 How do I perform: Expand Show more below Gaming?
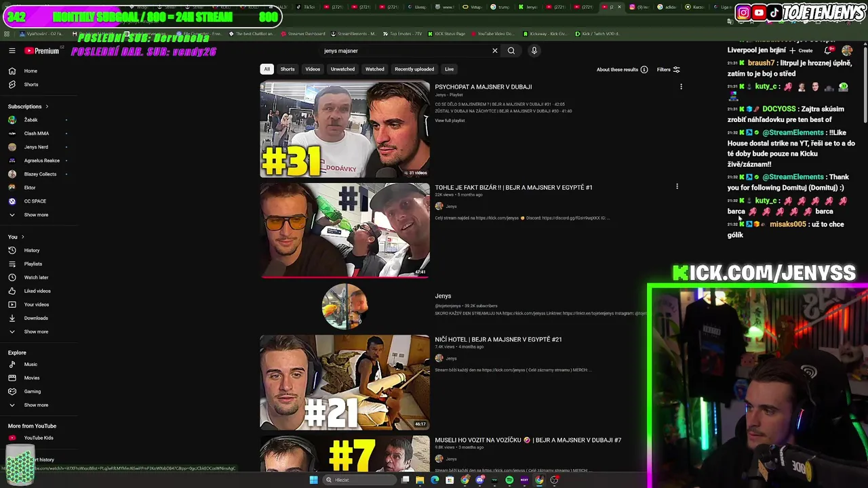click(36, 405)
